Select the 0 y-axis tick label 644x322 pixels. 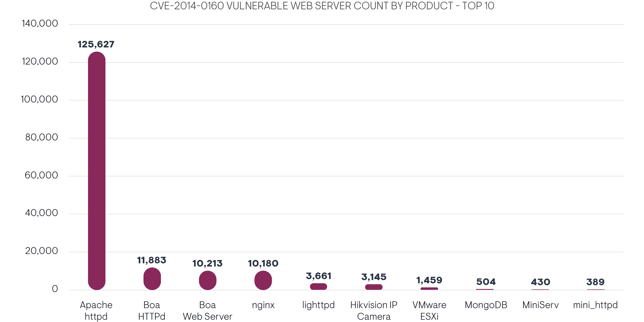click(55, 289)
